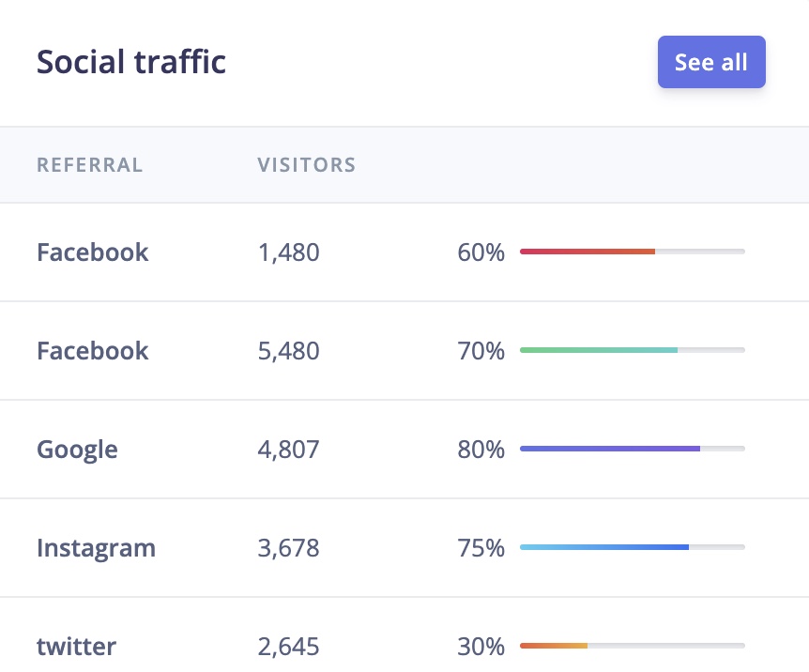
Task: Click the purple Google progress bar
Action: tap(632, 449)
